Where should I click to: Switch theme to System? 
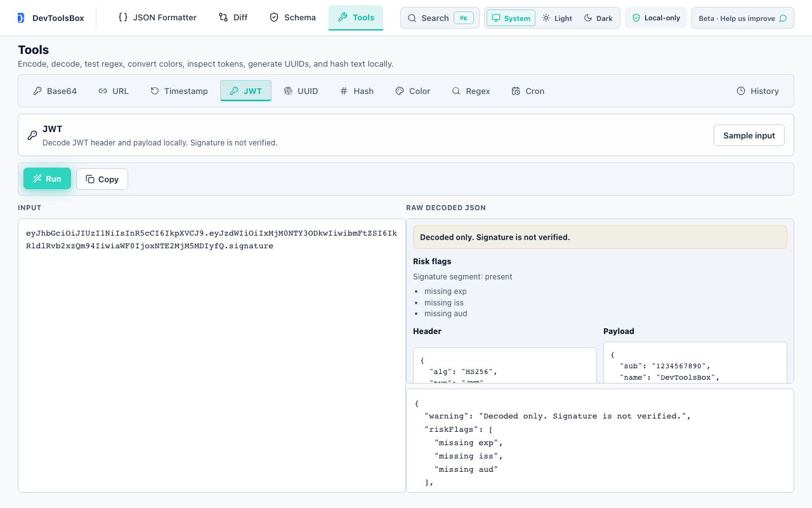point(511,18)
